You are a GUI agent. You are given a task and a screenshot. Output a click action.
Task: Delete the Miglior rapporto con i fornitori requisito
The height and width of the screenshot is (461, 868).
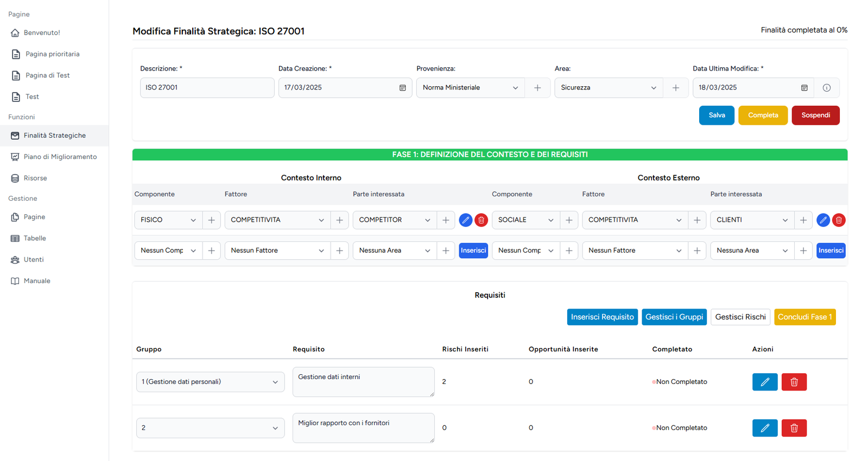(x=794, y=428)
